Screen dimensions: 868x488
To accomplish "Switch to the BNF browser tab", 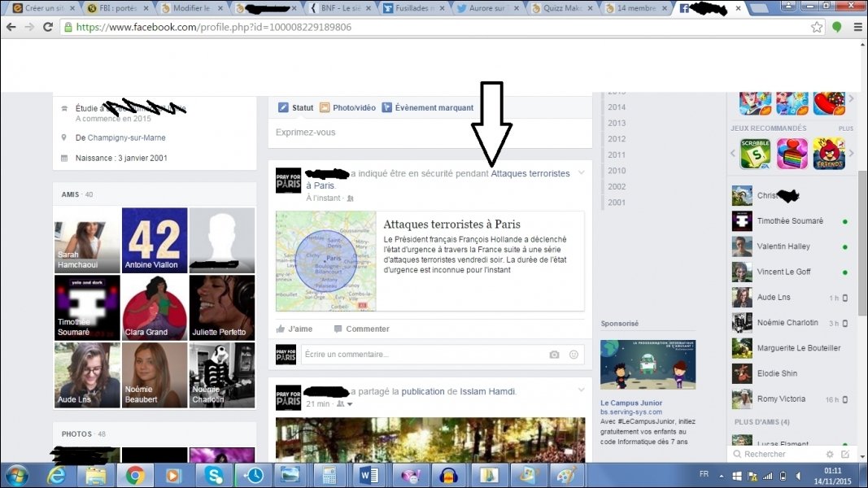I will coord(341,8).
